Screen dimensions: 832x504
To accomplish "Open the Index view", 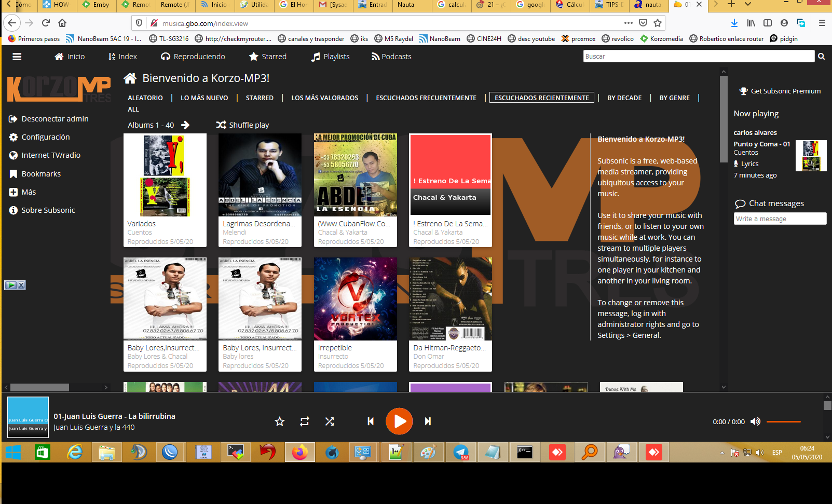I will (122, 57).
